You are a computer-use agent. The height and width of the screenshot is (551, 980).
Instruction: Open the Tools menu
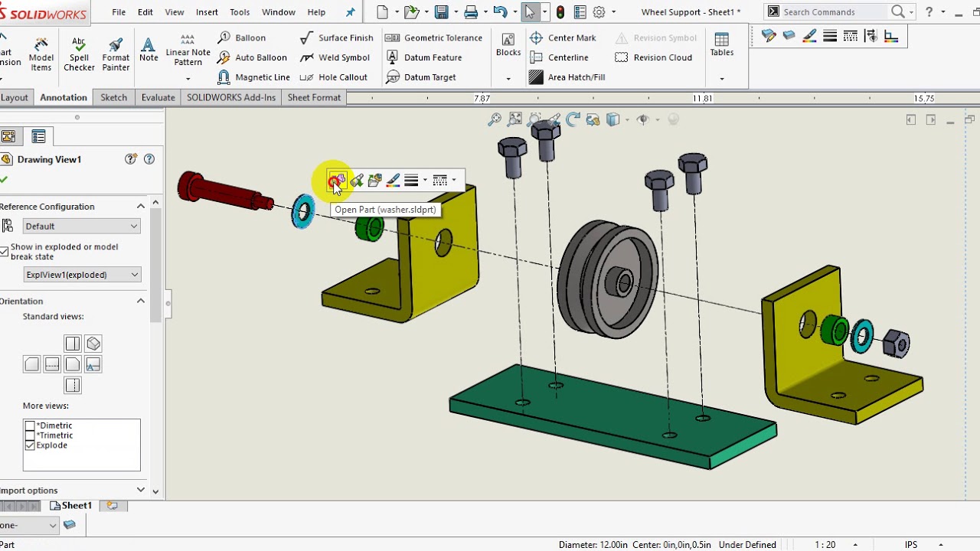coord(240,12)
